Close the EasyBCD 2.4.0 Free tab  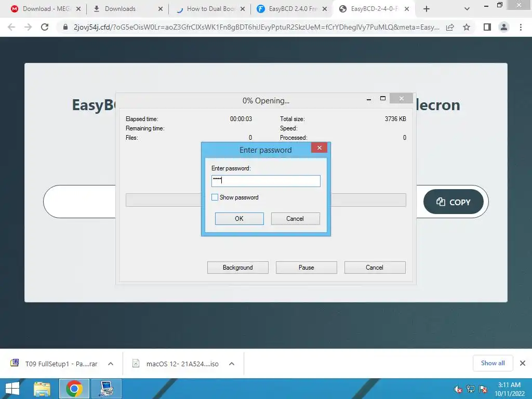coord(325,9)
